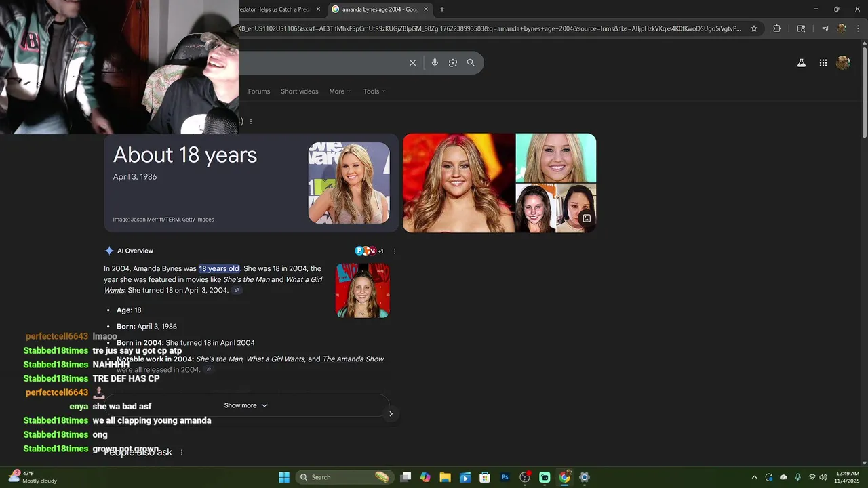This screenshot has height=488, width=868.
Task: Open Microsoft Store from the taskbar
Action: (485, 477)
